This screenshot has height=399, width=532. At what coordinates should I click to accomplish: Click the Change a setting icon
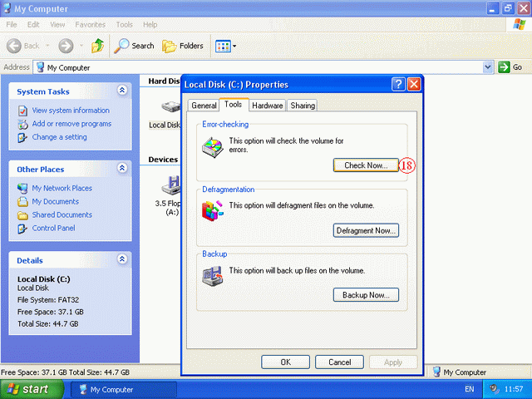click(22, 138)
